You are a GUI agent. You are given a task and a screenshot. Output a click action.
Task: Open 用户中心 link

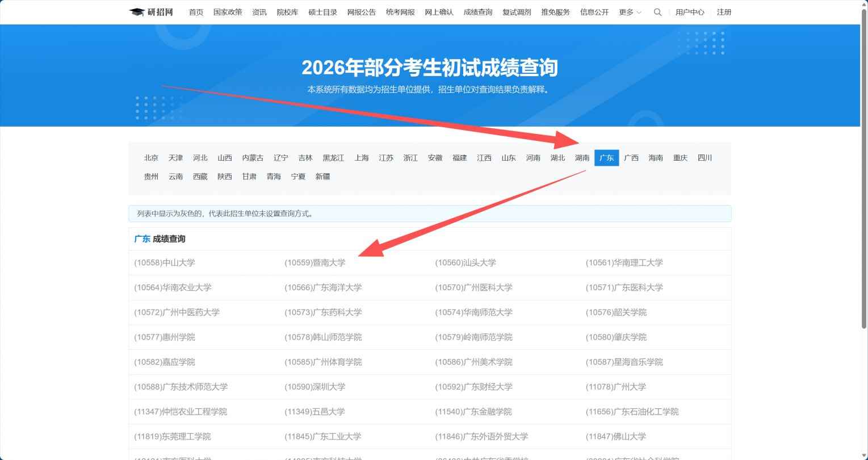pos(690,12)
